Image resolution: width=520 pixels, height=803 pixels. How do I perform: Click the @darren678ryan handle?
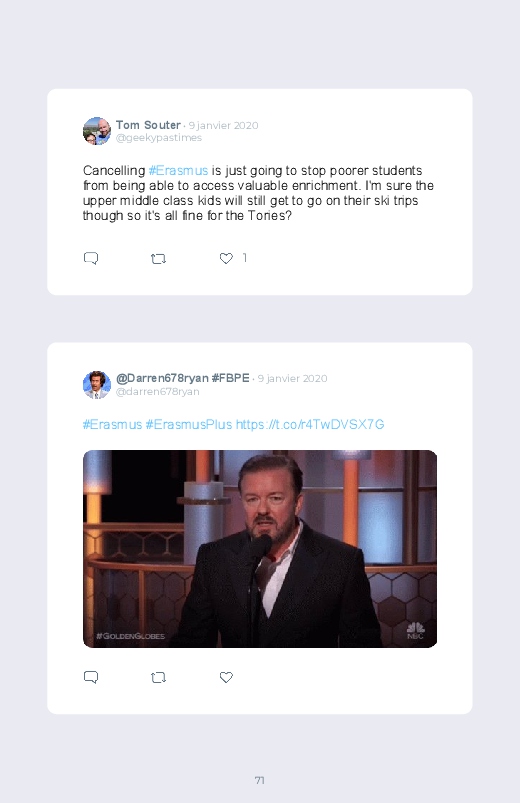(158, 391)
